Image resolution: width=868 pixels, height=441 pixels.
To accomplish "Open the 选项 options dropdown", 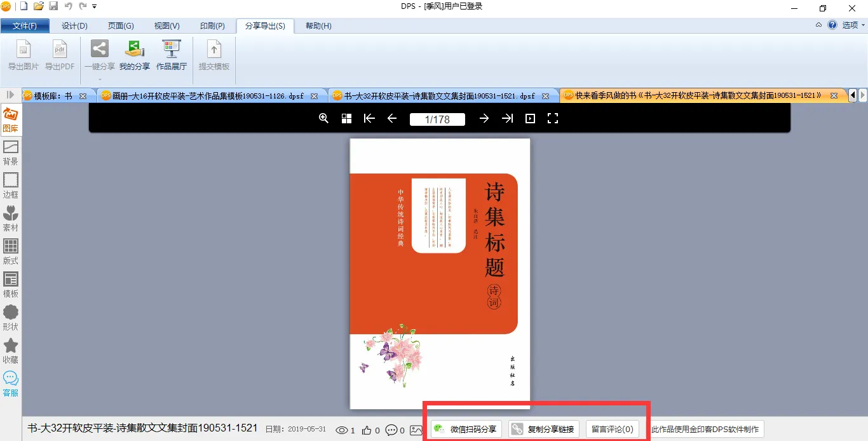I will (853, 25).
